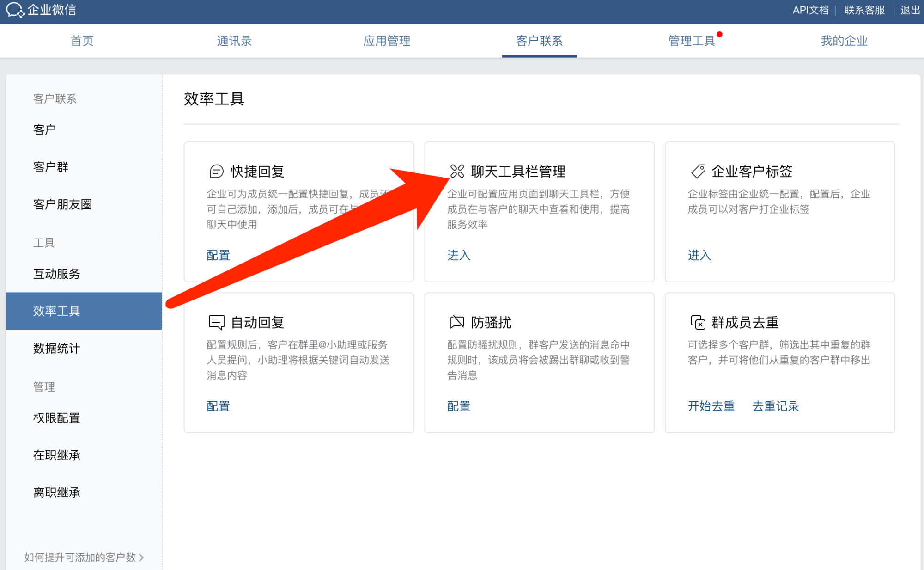The width and height of the screenshot is (924, 570).
Task: Click 配置 under 快捷回复
Action: [218, 255]
